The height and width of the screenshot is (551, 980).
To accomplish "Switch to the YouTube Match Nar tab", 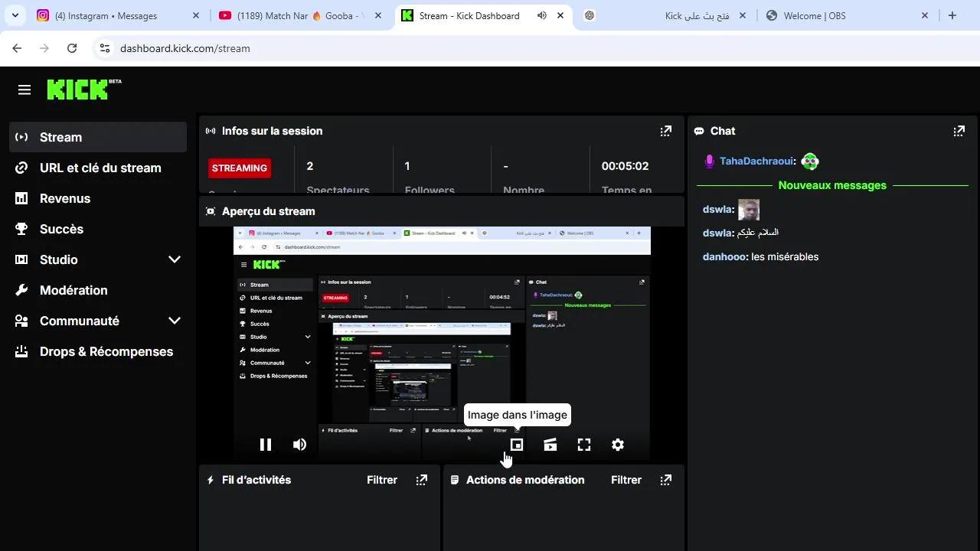I will 301,15.
